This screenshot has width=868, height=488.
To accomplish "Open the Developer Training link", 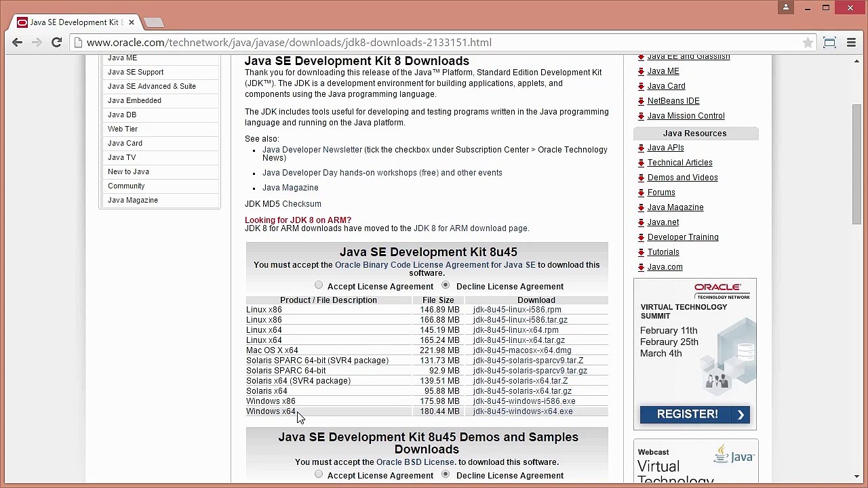I will tap(683, 237).
